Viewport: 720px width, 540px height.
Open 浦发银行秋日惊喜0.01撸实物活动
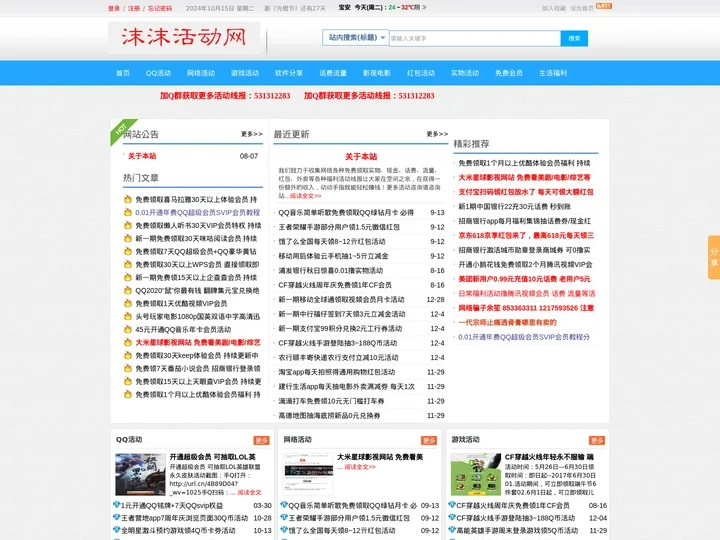pyautogui.click(x=331, y=270)
